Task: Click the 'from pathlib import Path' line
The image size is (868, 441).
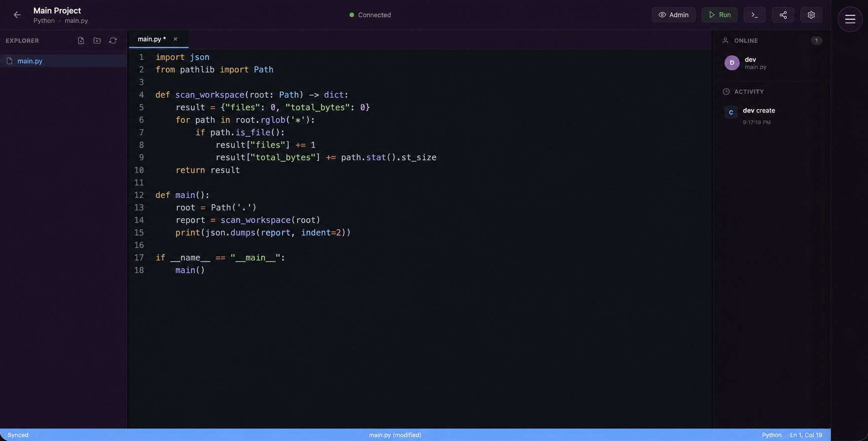Action: [x=214, y=70]
